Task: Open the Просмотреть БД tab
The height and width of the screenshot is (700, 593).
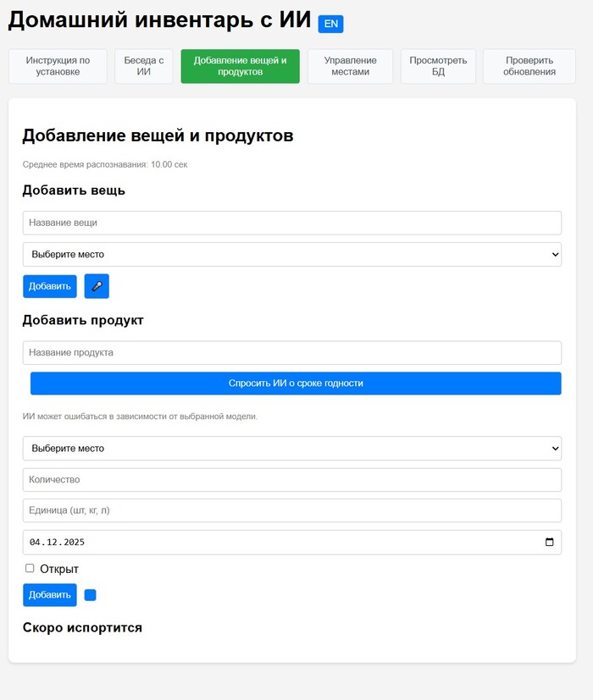Action: 438,66
